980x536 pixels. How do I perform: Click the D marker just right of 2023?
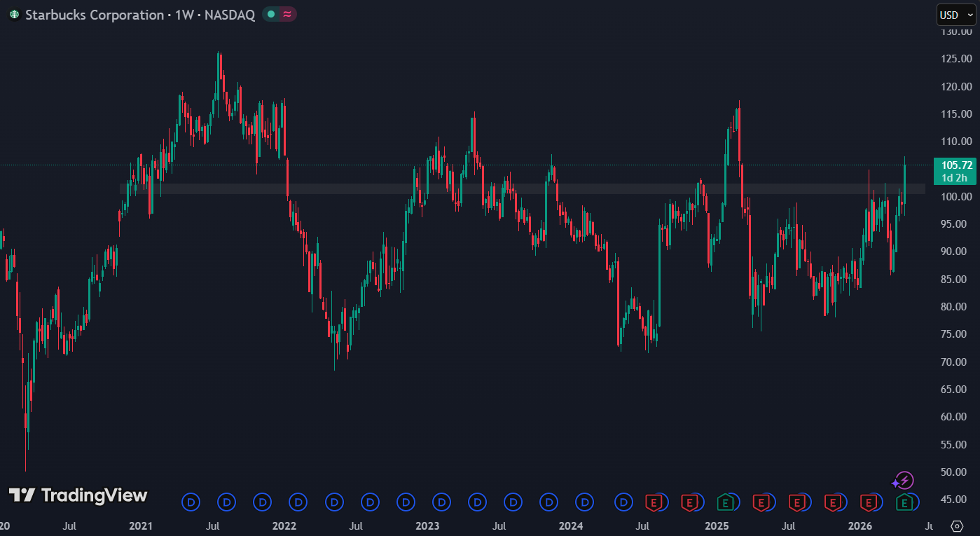[x=442, y=502]
